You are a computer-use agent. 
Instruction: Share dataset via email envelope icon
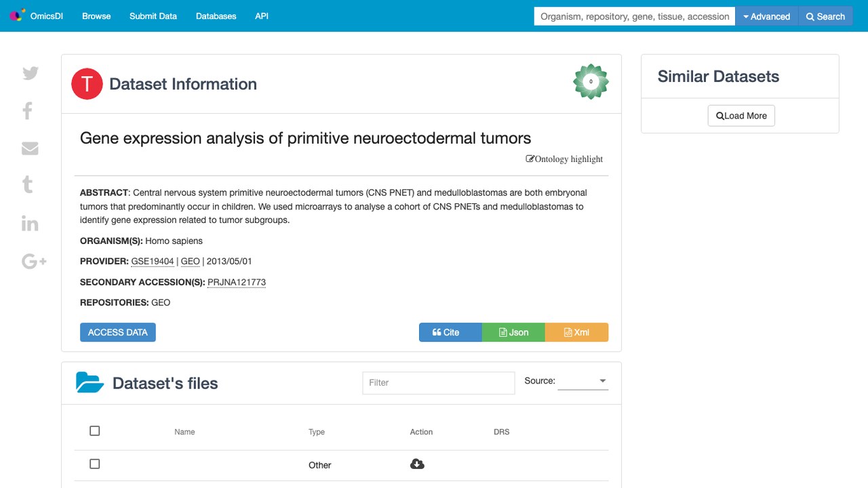tap(30, 148)
